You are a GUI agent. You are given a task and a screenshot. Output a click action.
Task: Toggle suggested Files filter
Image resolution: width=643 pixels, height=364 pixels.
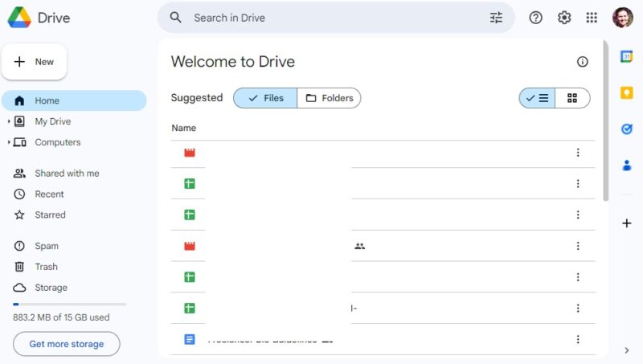coord(265,98)
